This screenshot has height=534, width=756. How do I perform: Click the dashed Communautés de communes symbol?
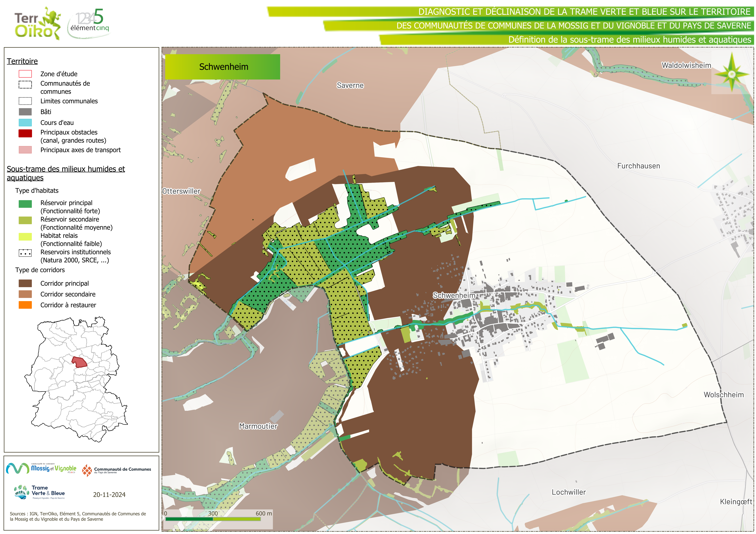coord(25,85)
